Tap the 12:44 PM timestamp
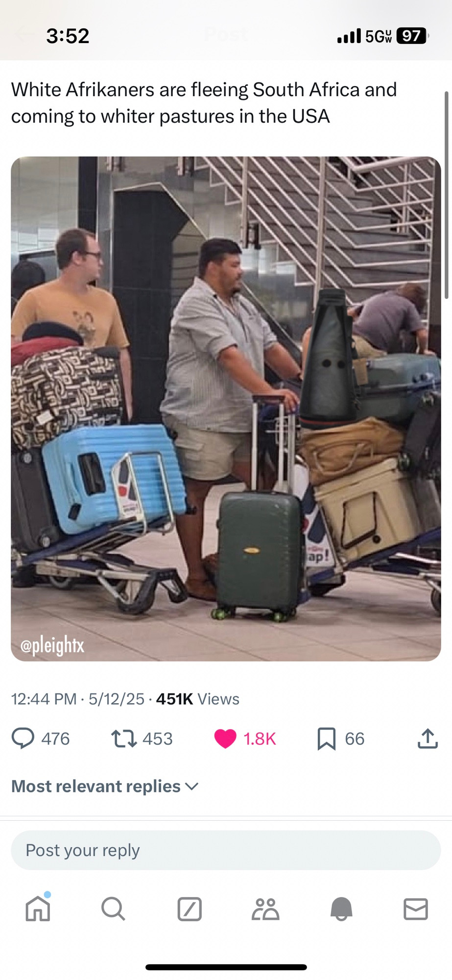 click(x=44, y=699)
